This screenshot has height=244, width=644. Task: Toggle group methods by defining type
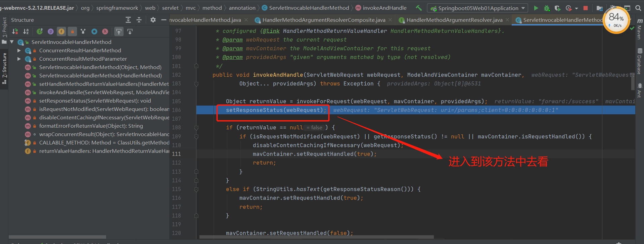[83, 32]
